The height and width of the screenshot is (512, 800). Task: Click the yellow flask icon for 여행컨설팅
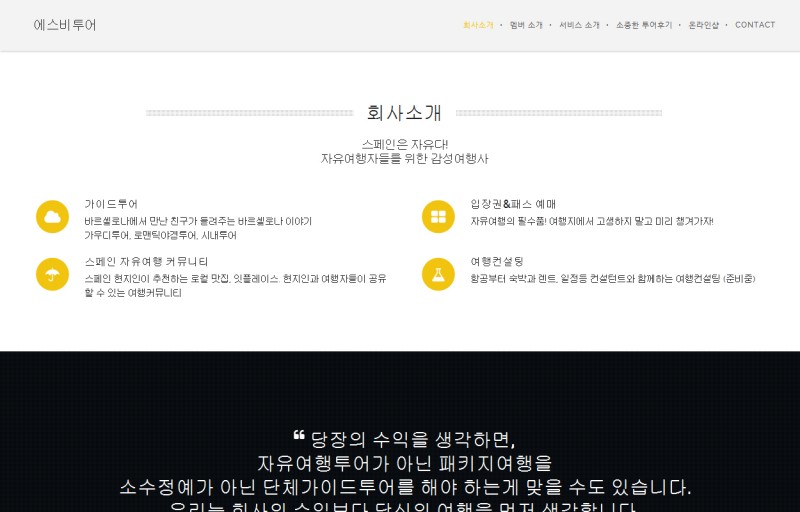coord(438,274)
